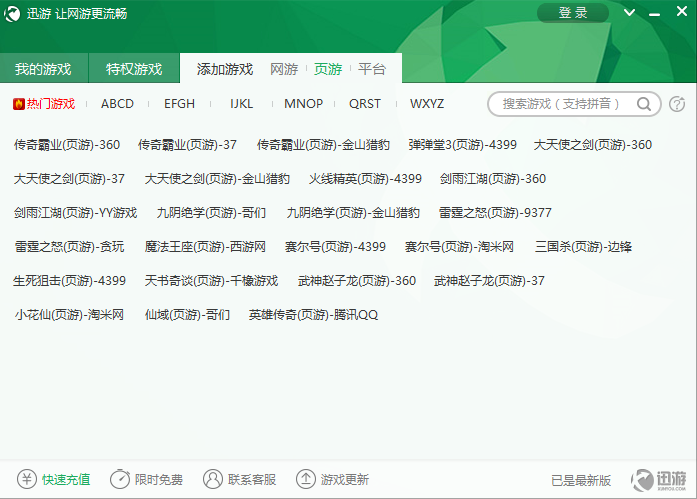Image resolution: width=697 pixels, height=499 pixels.
Task: Choose the 平台 sub-tab
Action: pyautogui.click(x=372, y=69)
